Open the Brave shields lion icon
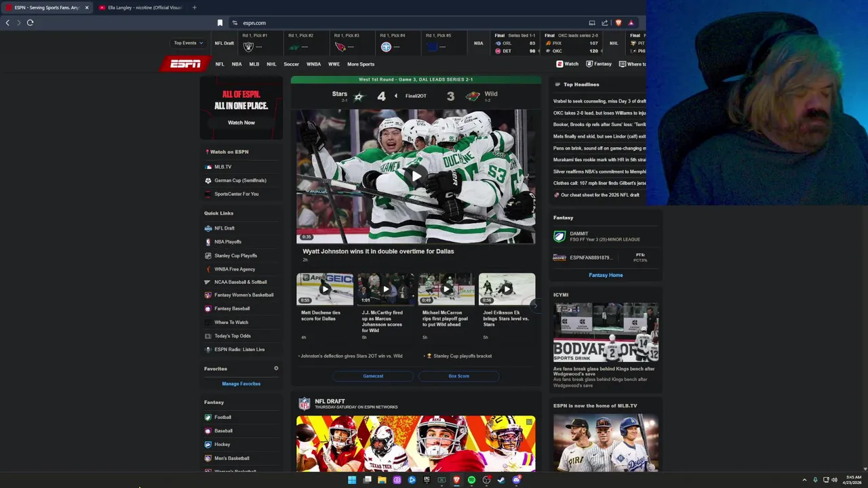Image resolution: width=868 pixels, height=488 pixels. [x=618, y=23]
